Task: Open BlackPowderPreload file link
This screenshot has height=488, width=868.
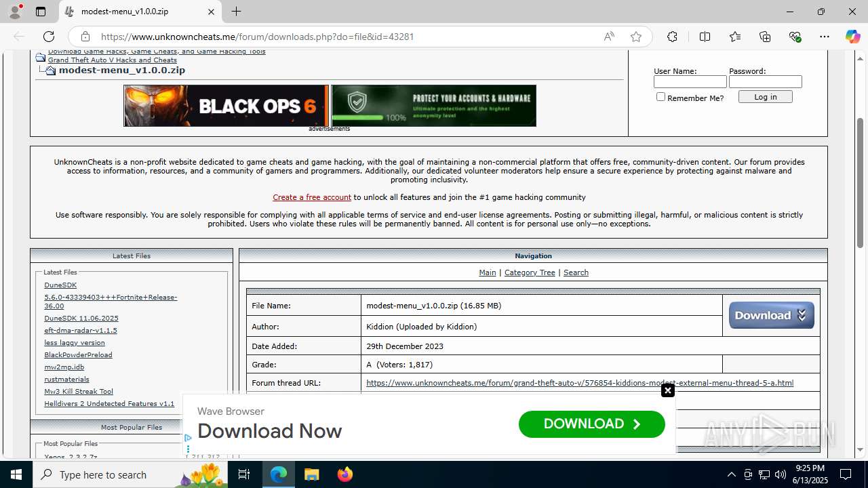Action: (78, 355)
